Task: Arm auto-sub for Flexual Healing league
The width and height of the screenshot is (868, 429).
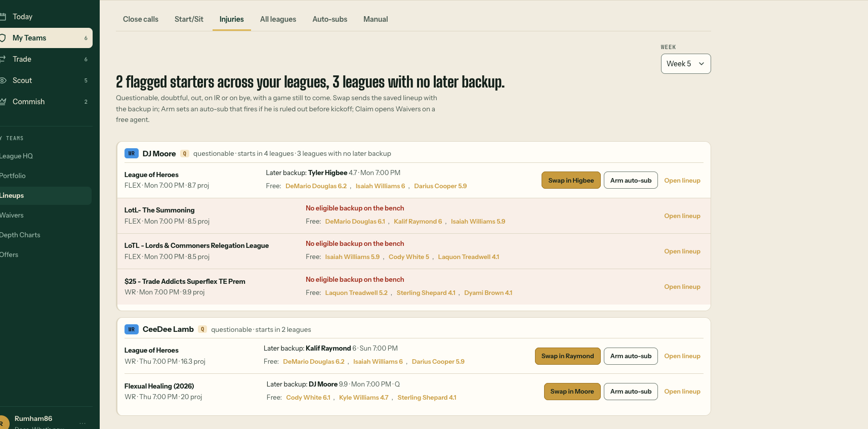Action: tap(631, 392)
